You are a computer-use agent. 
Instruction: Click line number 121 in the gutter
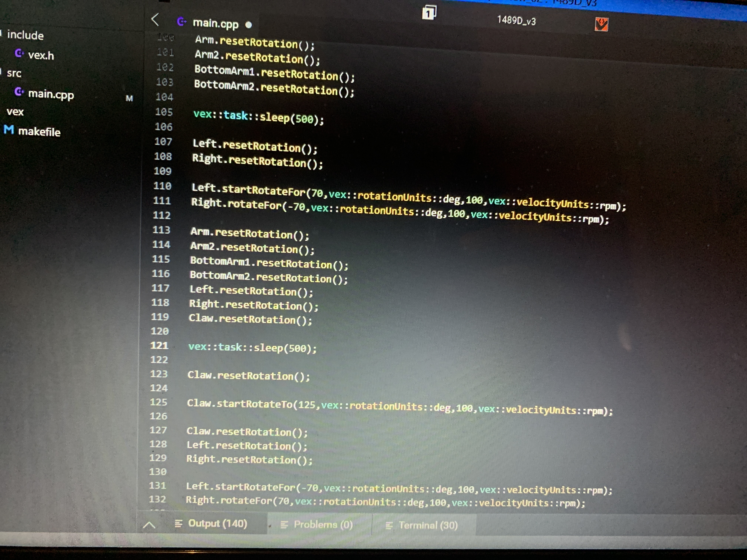tap(159, 345)
